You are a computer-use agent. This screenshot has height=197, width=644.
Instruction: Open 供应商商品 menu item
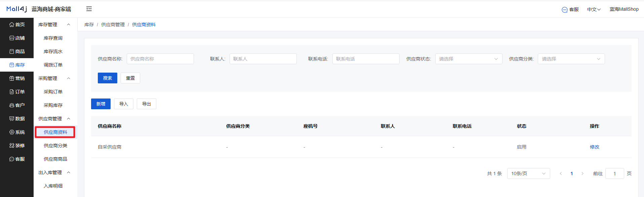(x=55, y=159)
